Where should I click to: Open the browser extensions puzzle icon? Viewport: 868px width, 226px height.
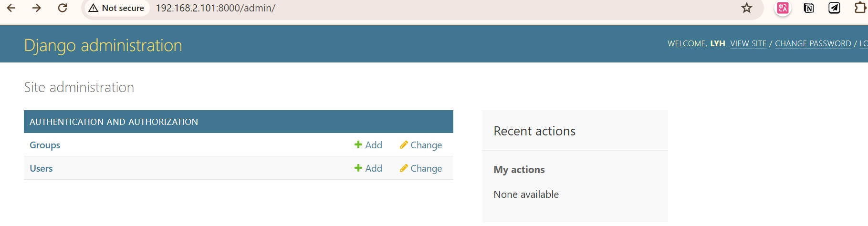point(860,8)
